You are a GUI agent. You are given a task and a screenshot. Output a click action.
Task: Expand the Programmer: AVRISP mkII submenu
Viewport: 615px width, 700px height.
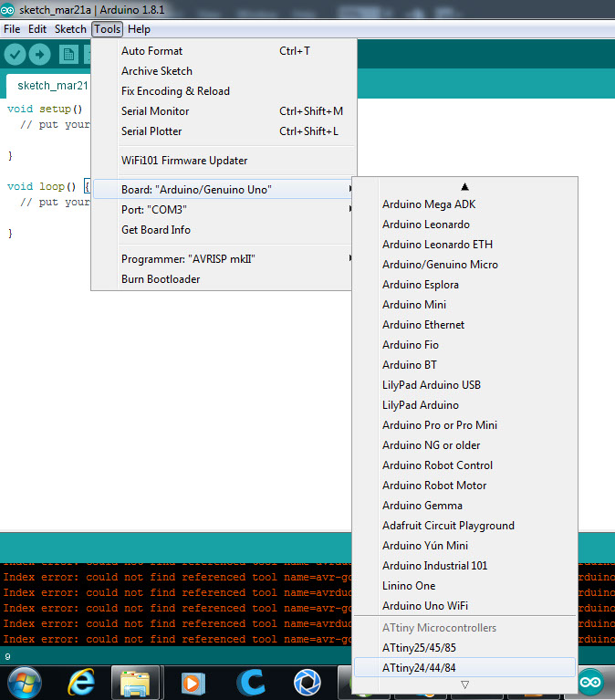pyautogui.click(x=223, y=259)
